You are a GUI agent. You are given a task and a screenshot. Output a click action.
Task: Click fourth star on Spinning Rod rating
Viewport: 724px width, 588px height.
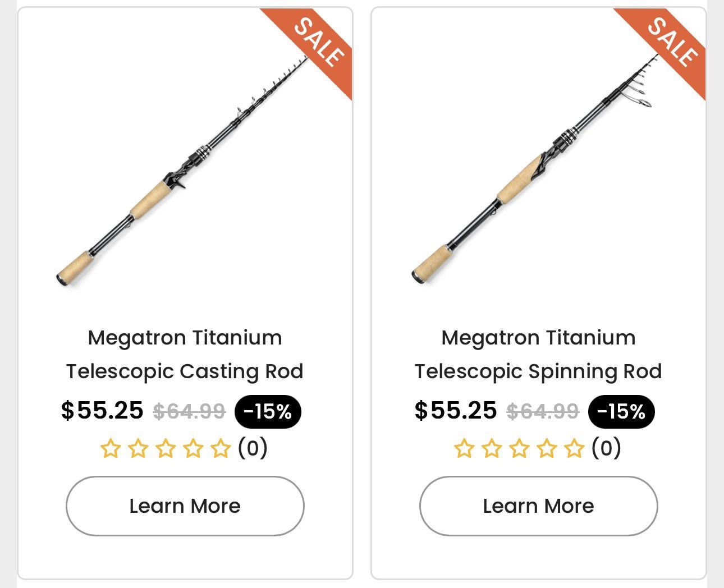click(547, 449)
